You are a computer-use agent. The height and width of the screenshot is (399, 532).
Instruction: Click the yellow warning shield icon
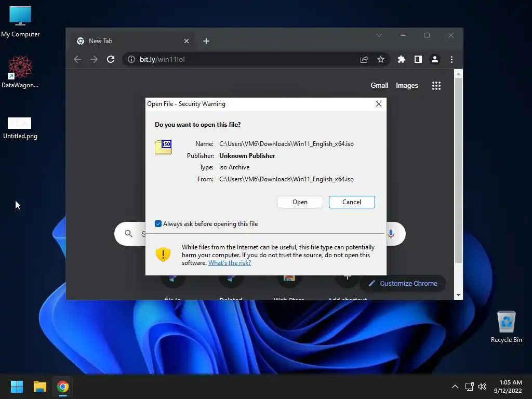coord(163,254)
